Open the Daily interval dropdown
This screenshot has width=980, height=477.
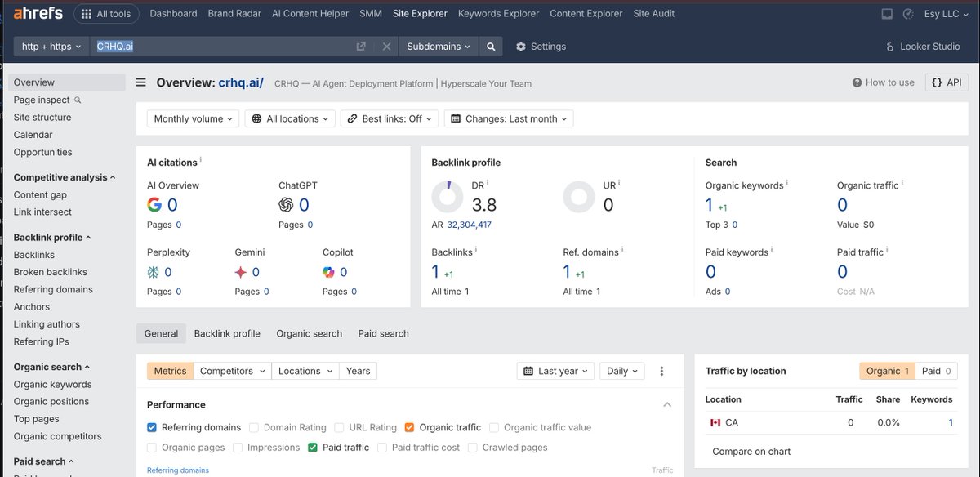coord(622,371)
